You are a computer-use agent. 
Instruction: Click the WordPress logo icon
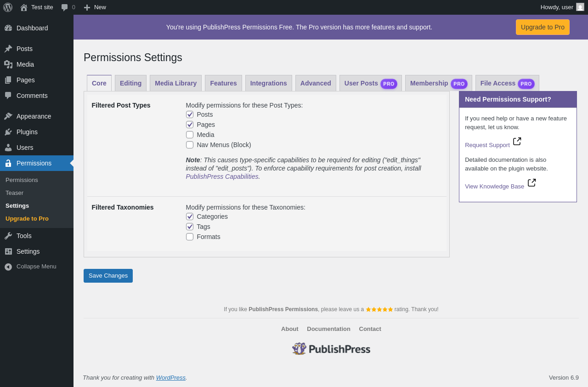pyautogui.click(x=8, y=7)
